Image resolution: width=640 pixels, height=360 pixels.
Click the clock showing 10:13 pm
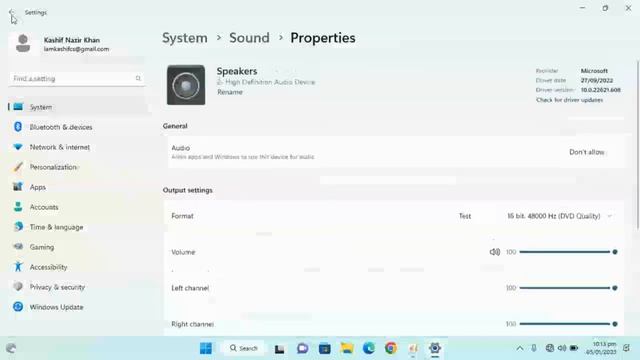[x=601, y=348]
